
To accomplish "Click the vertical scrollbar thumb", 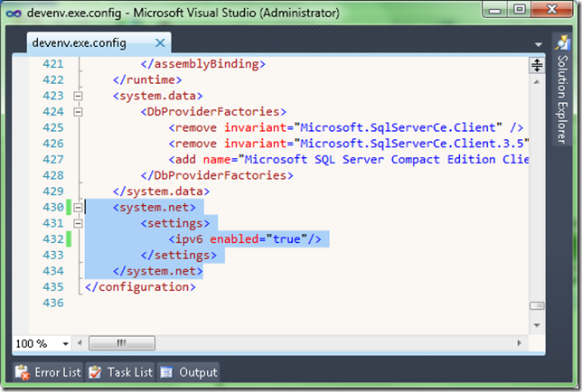I will pyautogui.click(x=537, y=305).
